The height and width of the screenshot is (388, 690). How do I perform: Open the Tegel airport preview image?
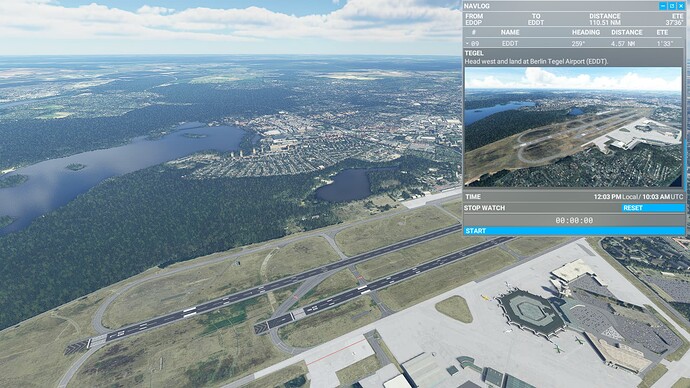coord(573,127)
